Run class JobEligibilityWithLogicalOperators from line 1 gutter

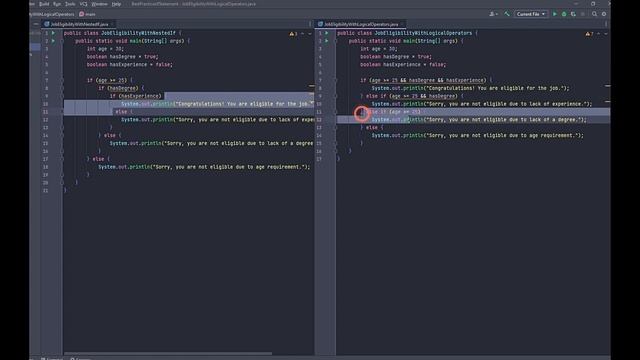coord(327,33)
